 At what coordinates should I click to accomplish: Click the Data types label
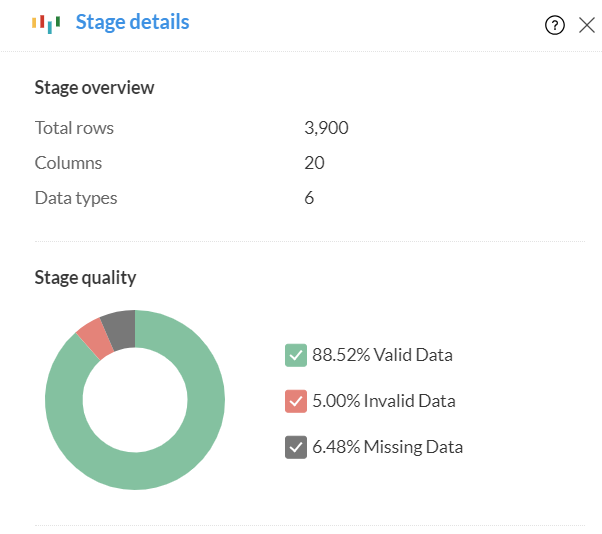click(x=76, y=198)
